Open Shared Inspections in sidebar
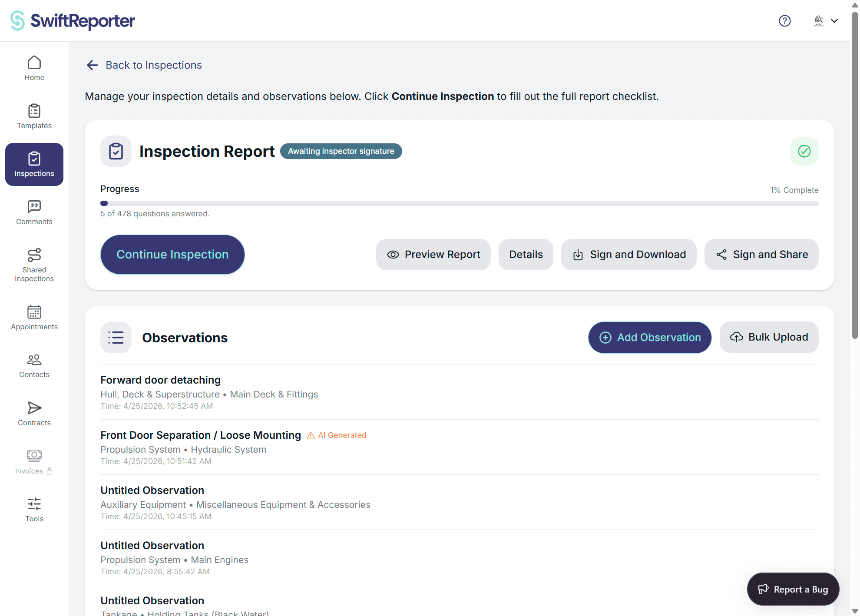 point(34,265)
